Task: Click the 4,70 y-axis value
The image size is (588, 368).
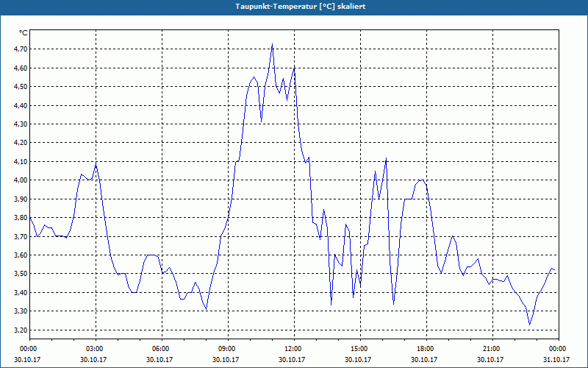Action: point(21,49)
